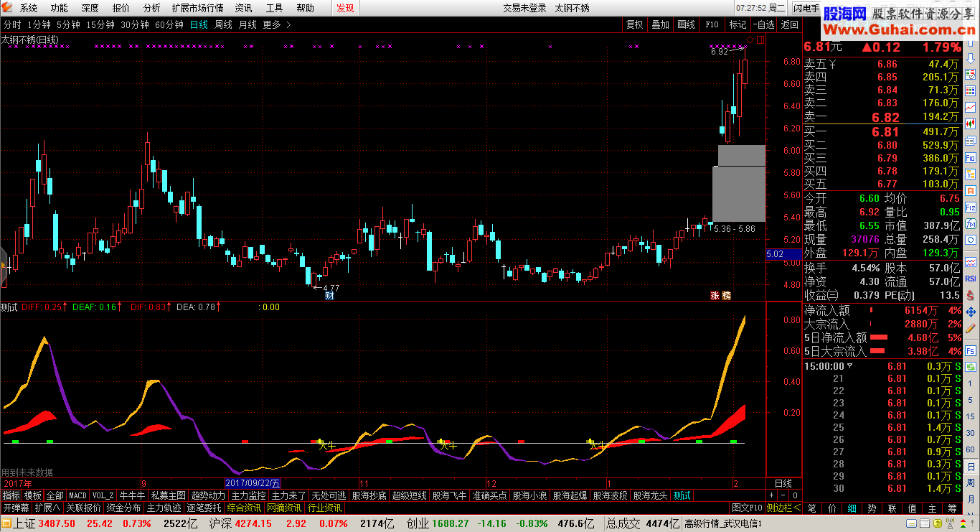980x532 pixels.
Task: Expand the 更多 periods list
Action: click(x=276, y=24)
